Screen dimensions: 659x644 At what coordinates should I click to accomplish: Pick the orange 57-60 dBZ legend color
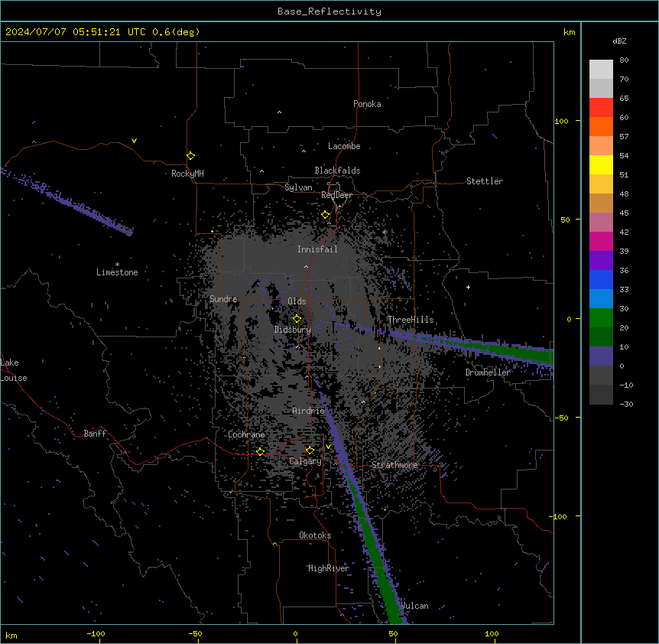(601, 126)
